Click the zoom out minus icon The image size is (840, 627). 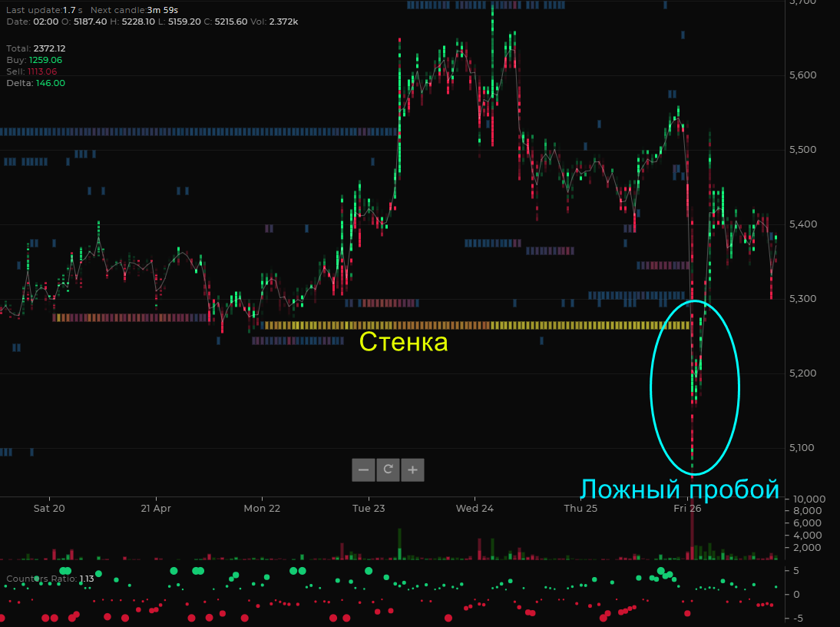(362, 469)
